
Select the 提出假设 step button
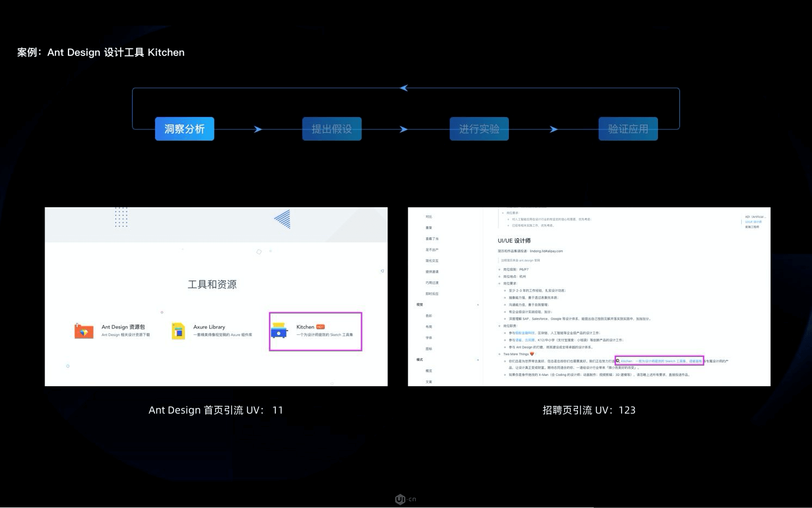(x=332, y=129)
